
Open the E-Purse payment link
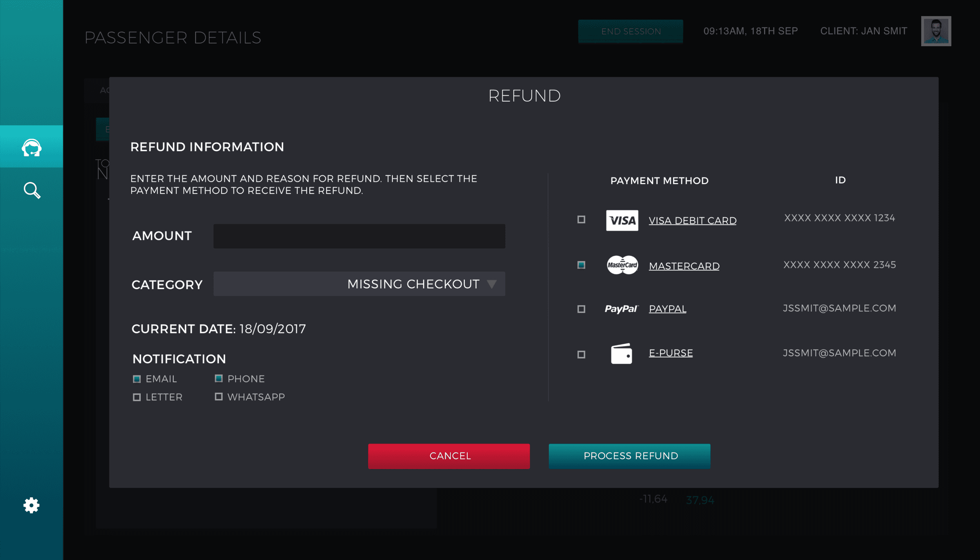point(670,353)
